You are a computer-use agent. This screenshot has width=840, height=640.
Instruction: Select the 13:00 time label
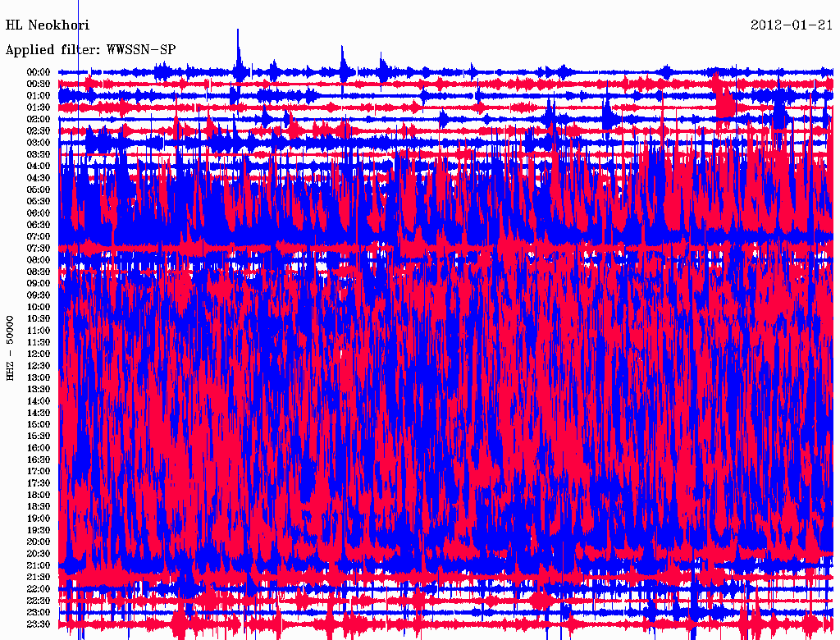[x=39, y=377]
